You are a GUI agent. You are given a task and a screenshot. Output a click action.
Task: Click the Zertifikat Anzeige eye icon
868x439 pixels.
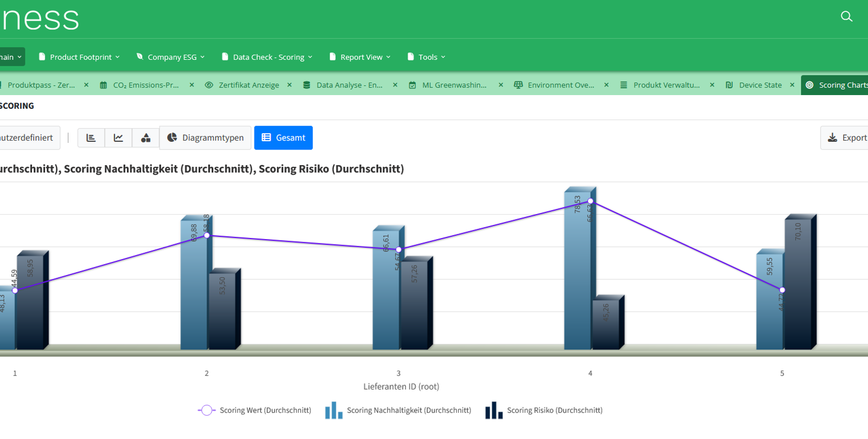tap(209, 85)
